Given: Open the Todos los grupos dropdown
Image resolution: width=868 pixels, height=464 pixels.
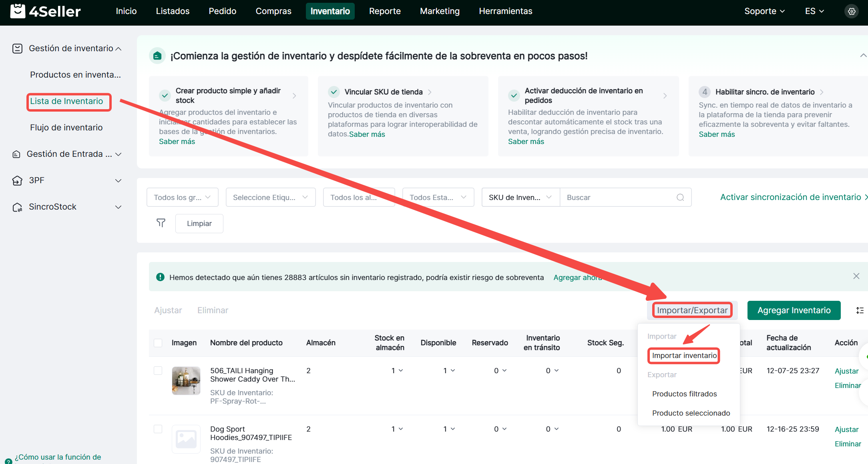Looking at the screenshot, I should (x=182, y=197).
